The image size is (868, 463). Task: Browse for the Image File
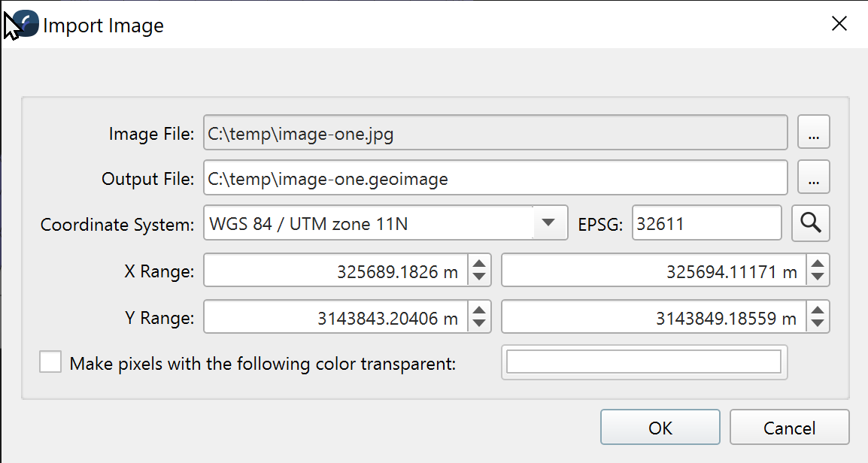pyautogui.click(x=813, y=134)
